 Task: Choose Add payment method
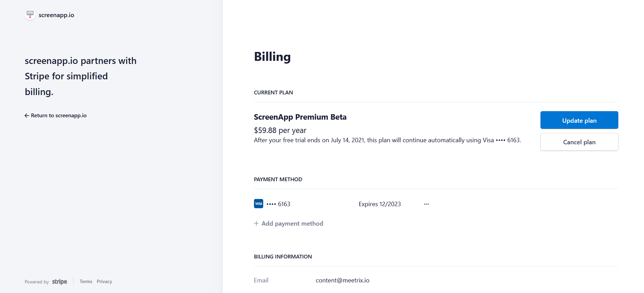click(x=292, y=224)
